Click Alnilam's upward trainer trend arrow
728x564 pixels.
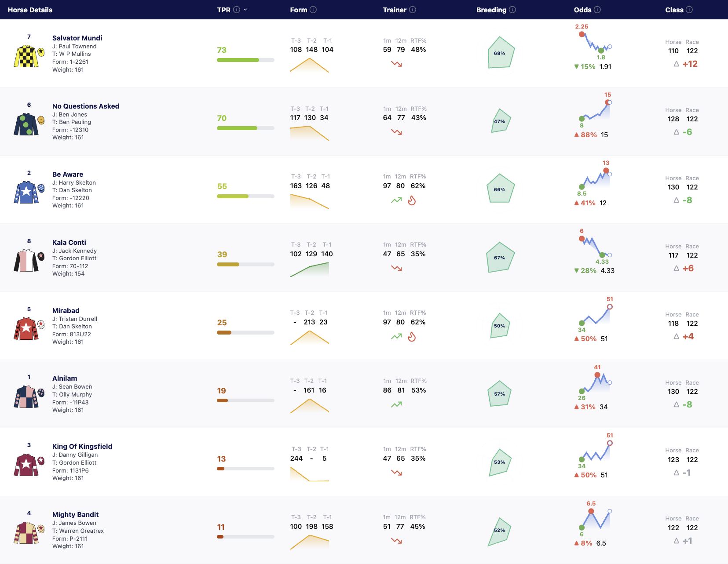396,404
